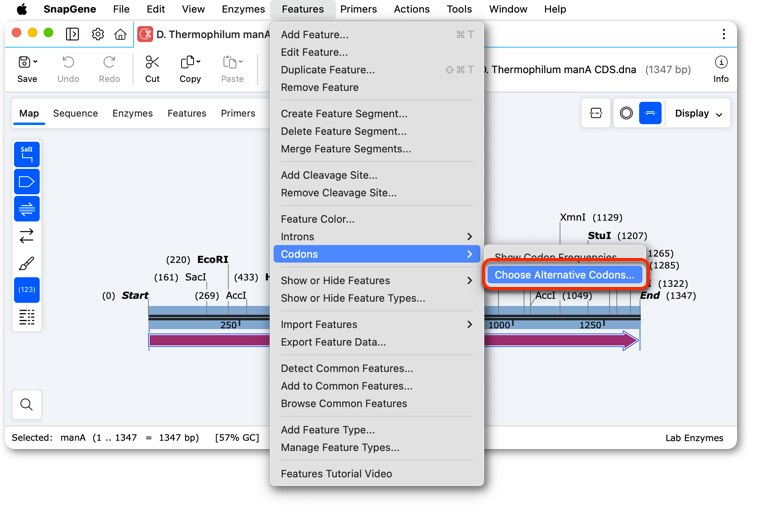
Task: Toggle the show features arrow button
Action: [27, 182]
